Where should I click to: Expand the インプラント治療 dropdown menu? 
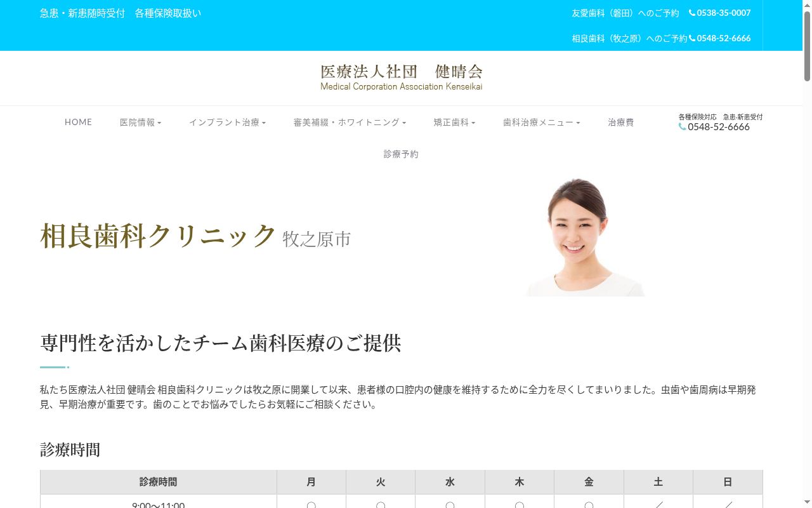coord(227,122)
